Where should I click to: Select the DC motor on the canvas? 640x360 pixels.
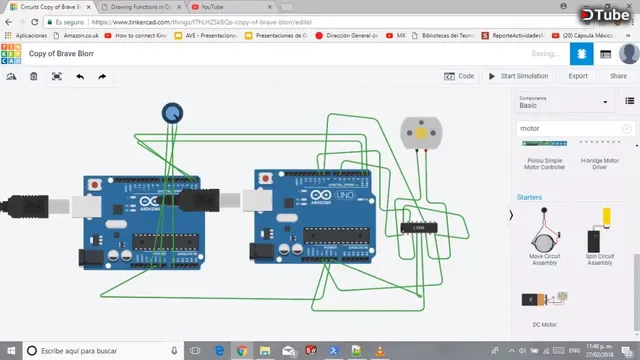click(x=421, y=133)
